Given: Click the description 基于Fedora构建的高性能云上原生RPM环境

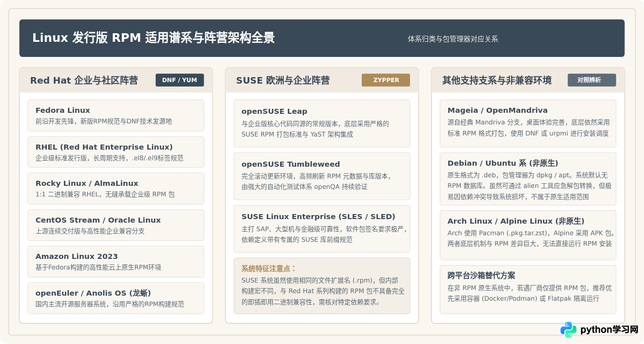Looking at the screenshot, I should coord(98,267).
